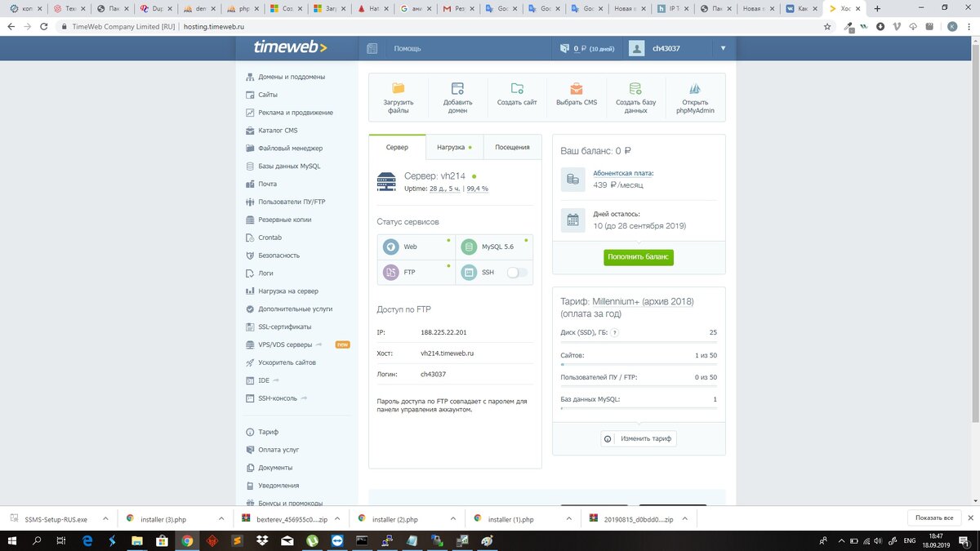Click the Сайтов usage progress bar
The height and width of the screenshot is (551, 980).
(639, 364)
